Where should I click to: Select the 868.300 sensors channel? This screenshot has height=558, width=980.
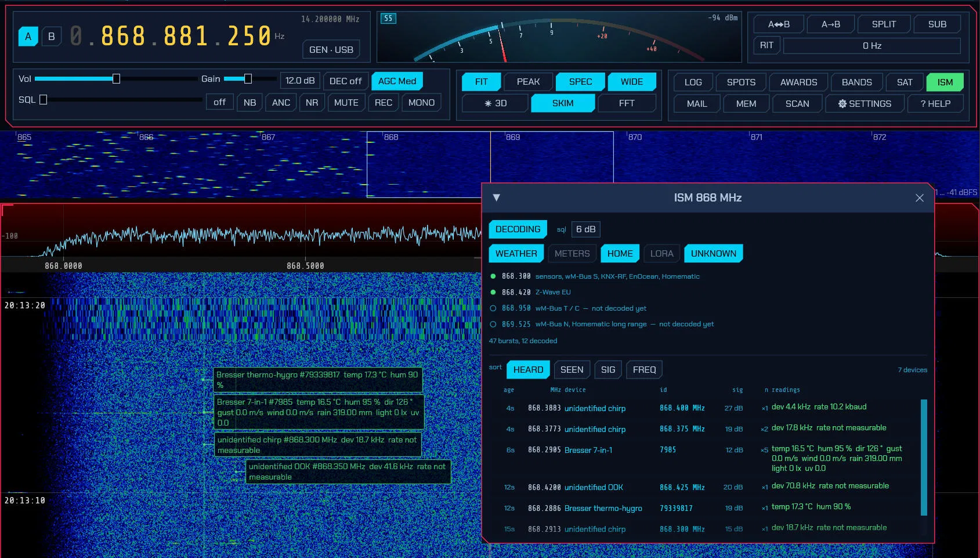click(595, 276)
